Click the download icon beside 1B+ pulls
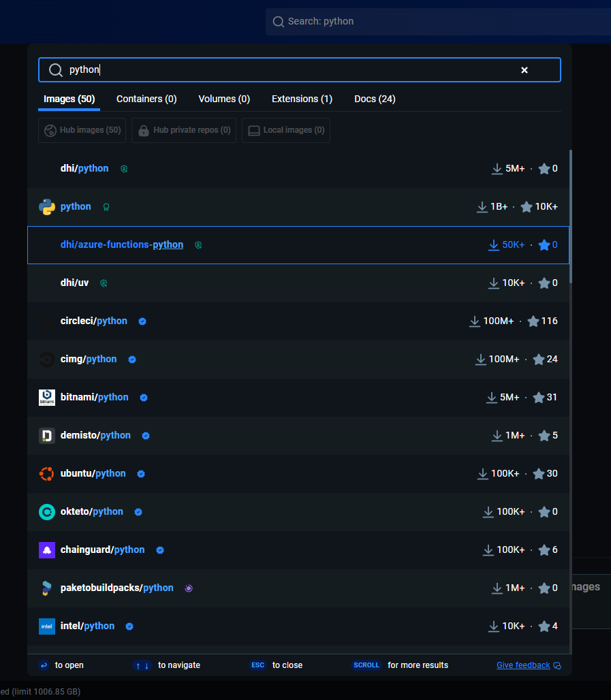This screenshot has width=611, height=700. (482, 207)
